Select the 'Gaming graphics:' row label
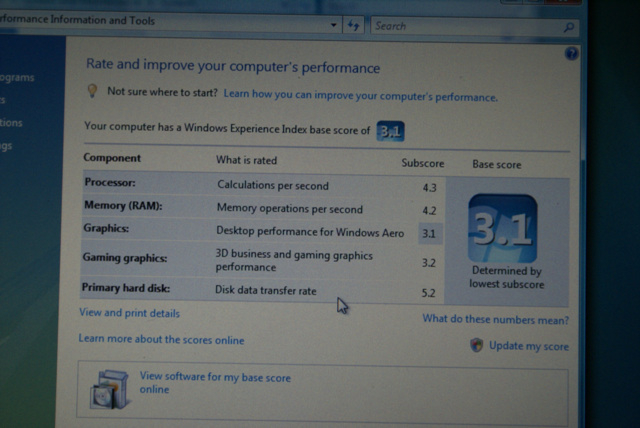640x428 pixels. coord(125,258)
